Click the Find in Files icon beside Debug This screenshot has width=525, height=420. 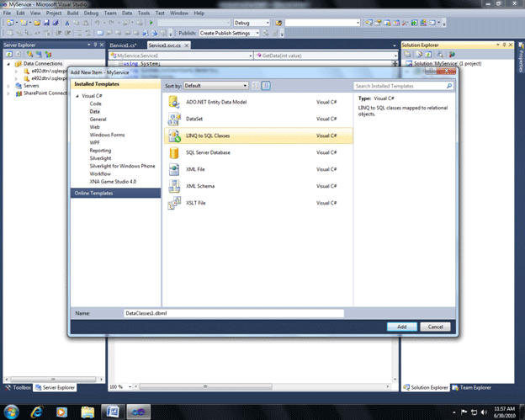click(278, 23)
